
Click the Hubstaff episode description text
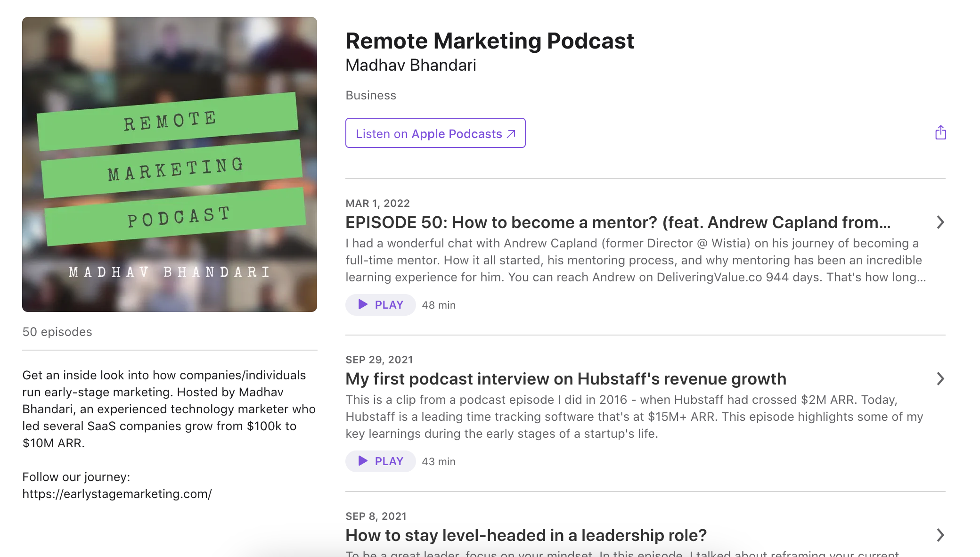point(634,417)
